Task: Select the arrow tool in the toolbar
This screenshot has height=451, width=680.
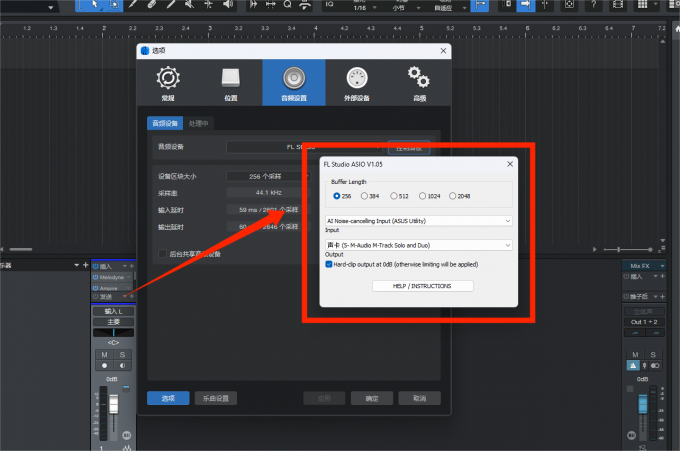Action: click(x=95, y=4)
